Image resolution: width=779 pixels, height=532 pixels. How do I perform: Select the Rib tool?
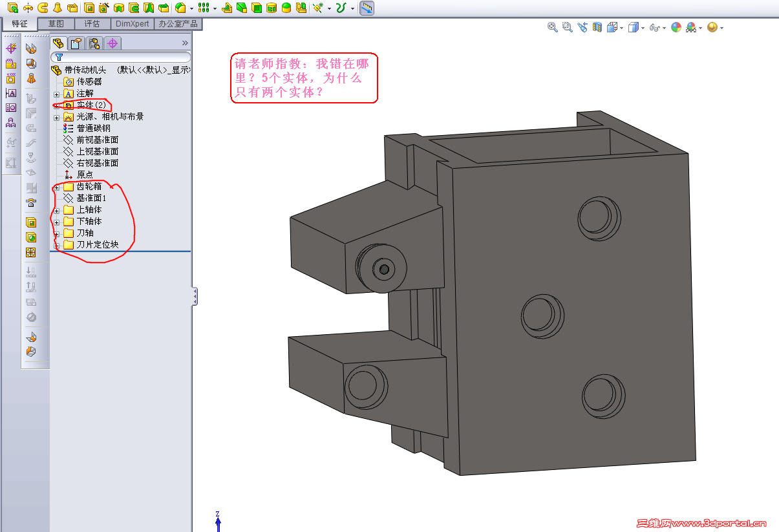[x=227, y=8]
